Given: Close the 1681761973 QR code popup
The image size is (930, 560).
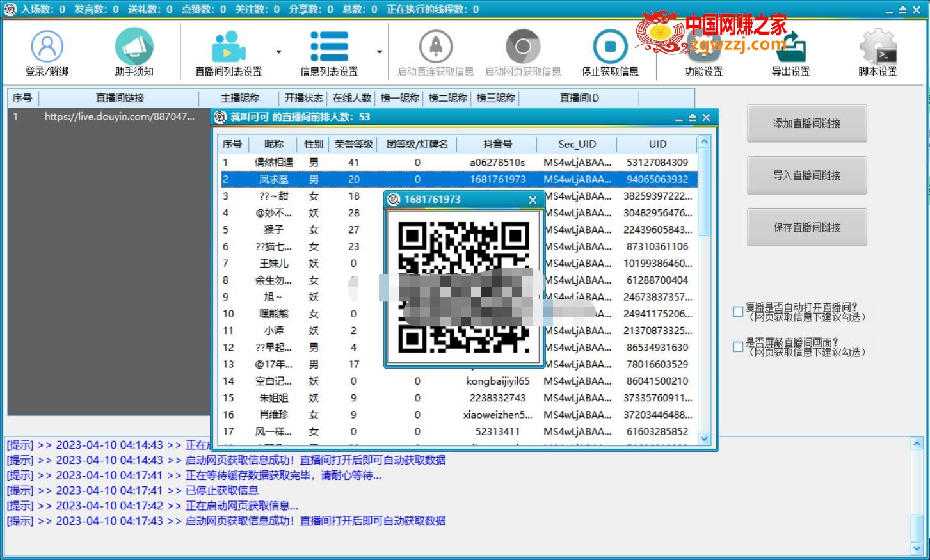Looking at the screenshot, I should (x=533, y=200).
